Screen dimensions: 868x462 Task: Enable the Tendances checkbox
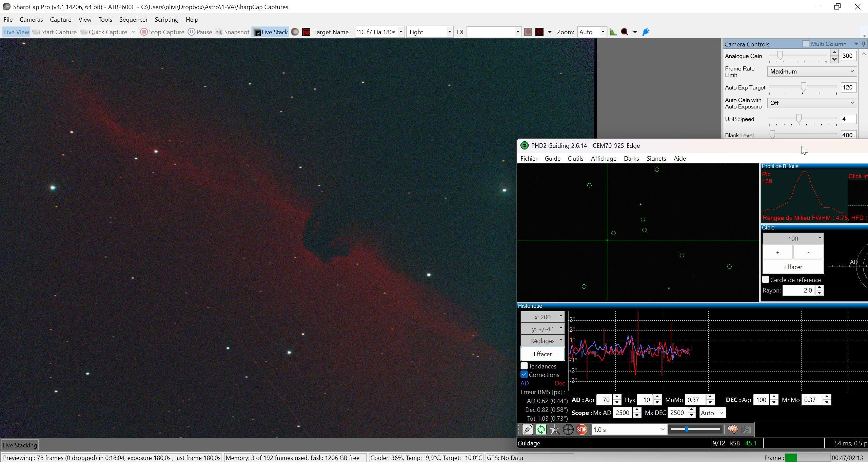[524, 366]
